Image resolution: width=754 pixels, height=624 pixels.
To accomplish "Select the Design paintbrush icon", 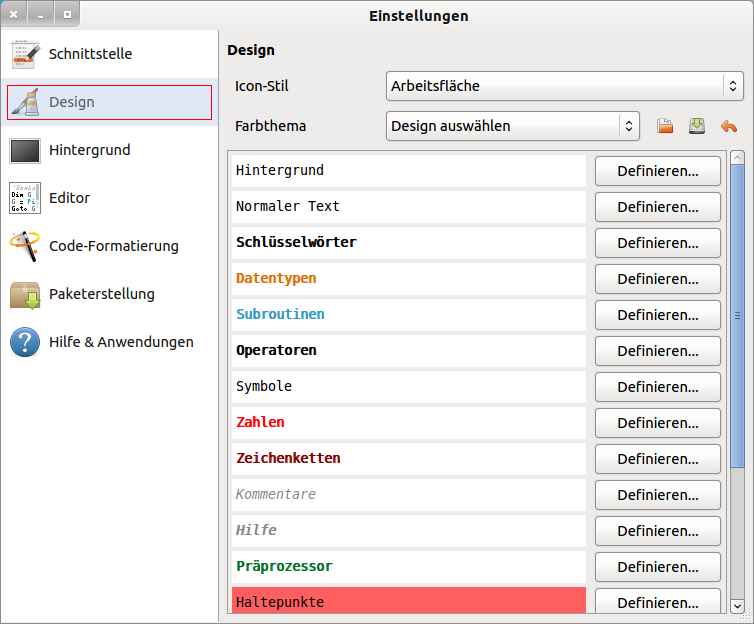I will pyautogui.click(x=25, y=102).
